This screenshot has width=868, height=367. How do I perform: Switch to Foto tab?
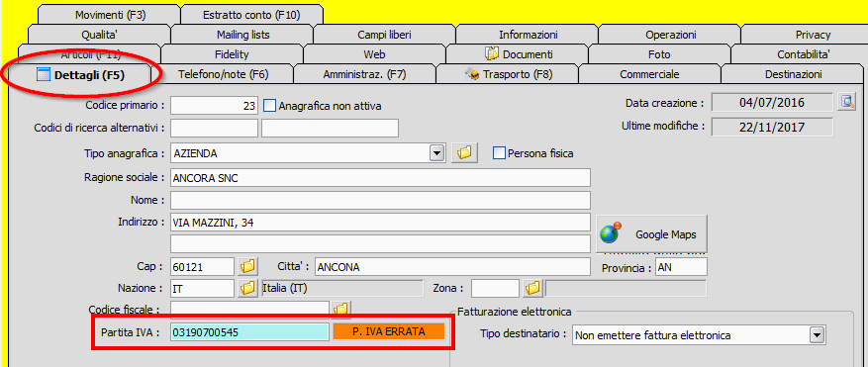pyautogui.click(x=659, y=54)
